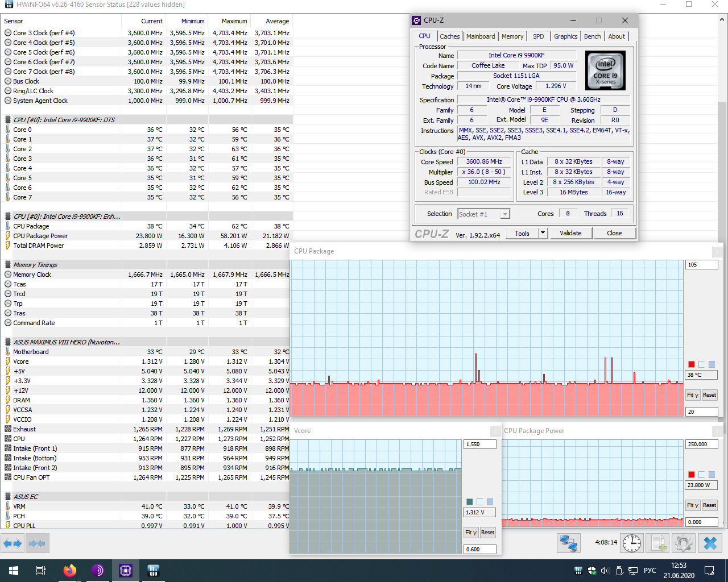Click the 105 maximum field on CPU Package graph
Image resolution: width=728 pixels, height=582 pixels.
click(702, 265)
